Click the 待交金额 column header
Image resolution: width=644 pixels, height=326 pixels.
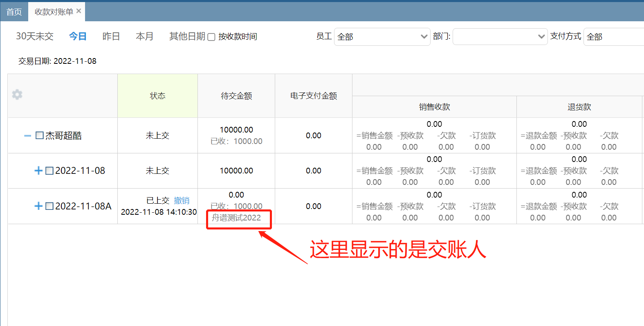(x=236, y=96)
